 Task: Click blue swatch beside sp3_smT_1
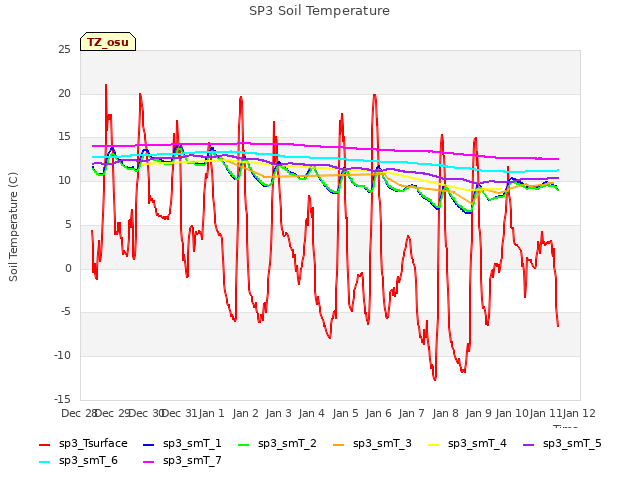pos(149,444)
